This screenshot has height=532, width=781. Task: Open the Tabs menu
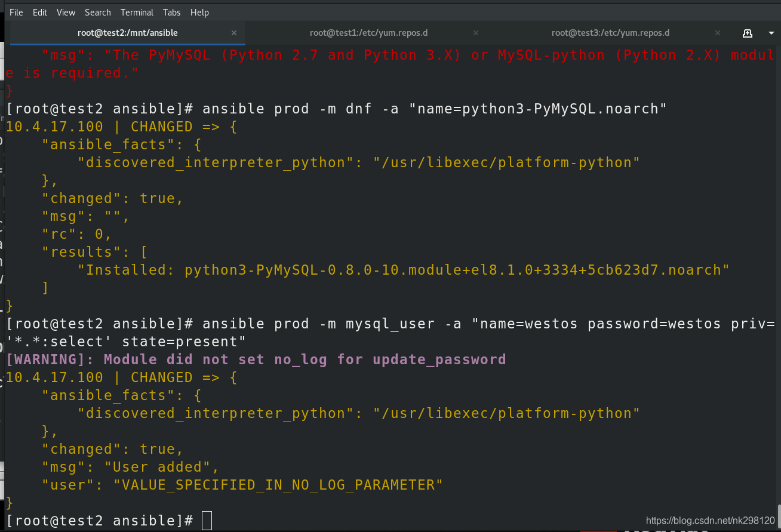tap(172, 12)
